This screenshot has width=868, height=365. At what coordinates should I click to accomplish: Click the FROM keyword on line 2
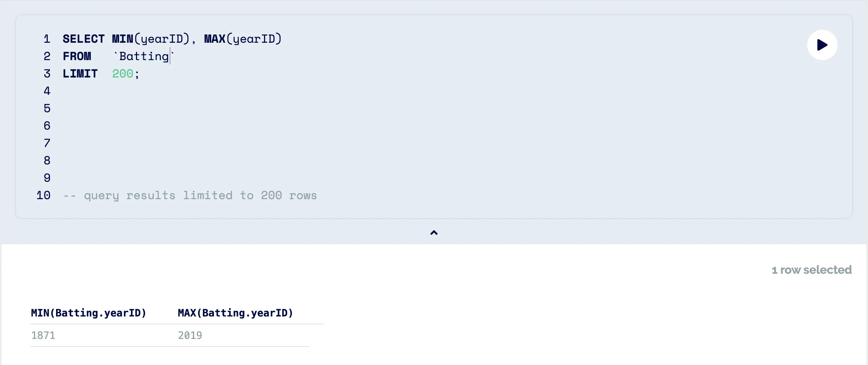coord(77,56)
